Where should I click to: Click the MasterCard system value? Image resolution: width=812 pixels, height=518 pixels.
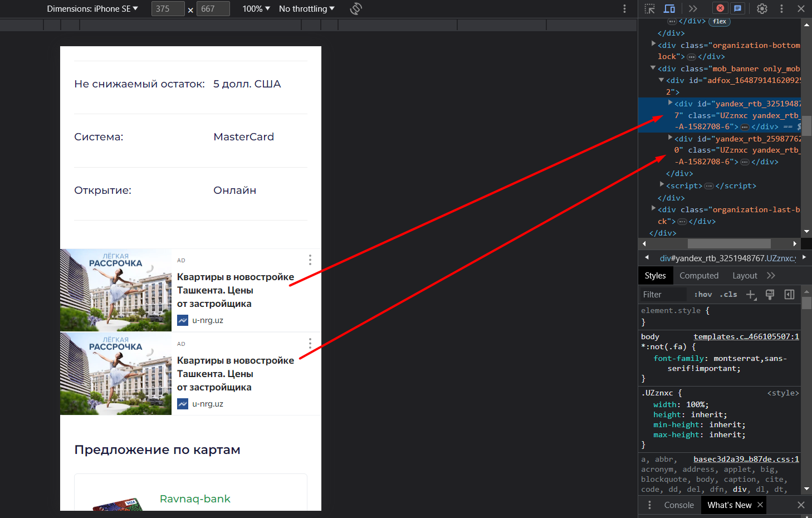(x=244, y=136)
